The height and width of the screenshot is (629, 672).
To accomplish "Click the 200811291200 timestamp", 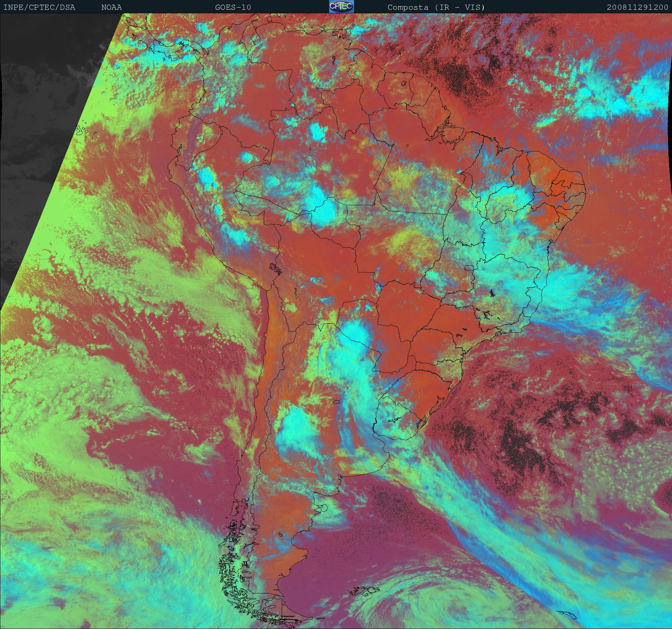I will coord(638,7).
